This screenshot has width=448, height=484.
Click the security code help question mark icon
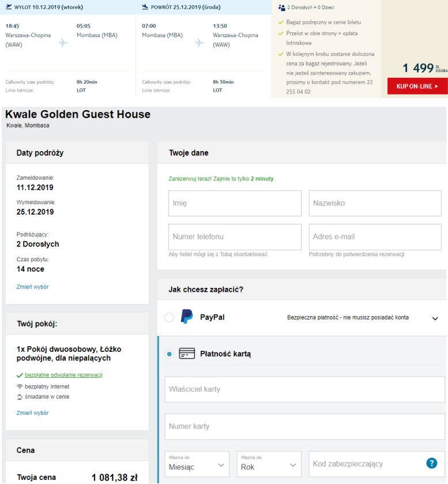[431, 463]
